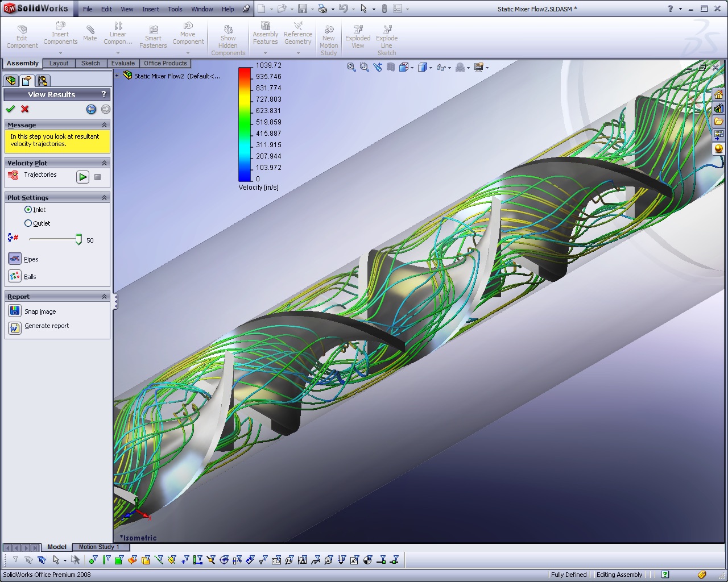Screen dimensions: 728x582
Task: Go back with blue left arrow
Action: (x=91, y=109)
